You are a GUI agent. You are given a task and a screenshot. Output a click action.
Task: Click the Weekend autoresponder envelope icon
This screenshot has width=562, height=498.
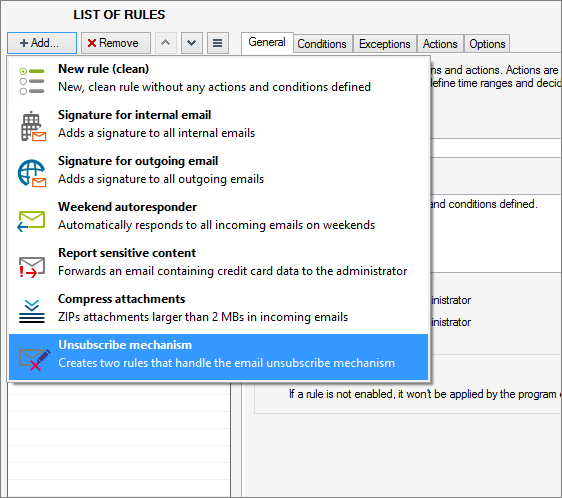(x=31, y=221)
